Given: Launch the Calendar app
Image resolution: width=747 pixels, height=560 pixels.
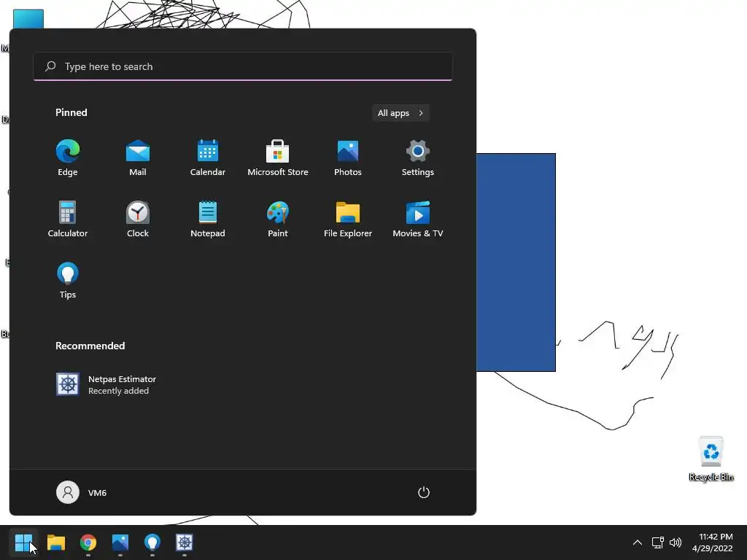Looking at the screenshot, I should click(208, 158).
